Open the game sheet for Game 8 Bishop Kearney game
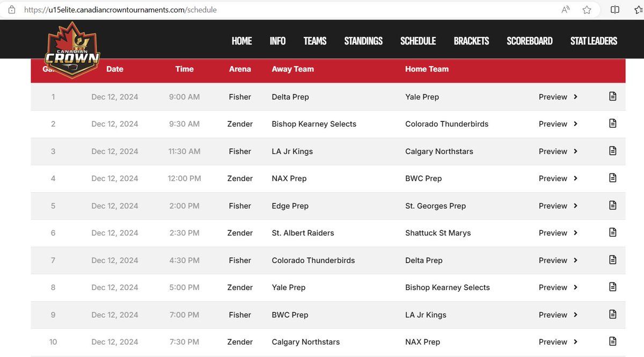 click(612, 287)
